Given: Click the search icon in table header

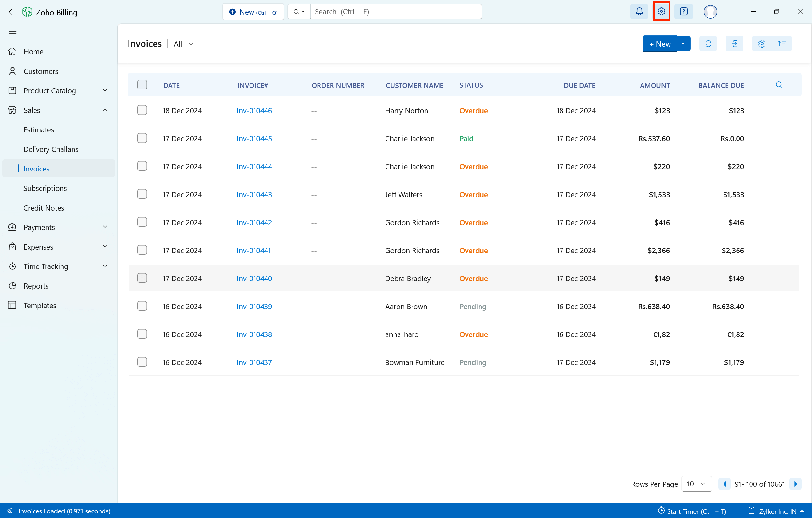Looking at the screenshot, I should coord(778,85).
